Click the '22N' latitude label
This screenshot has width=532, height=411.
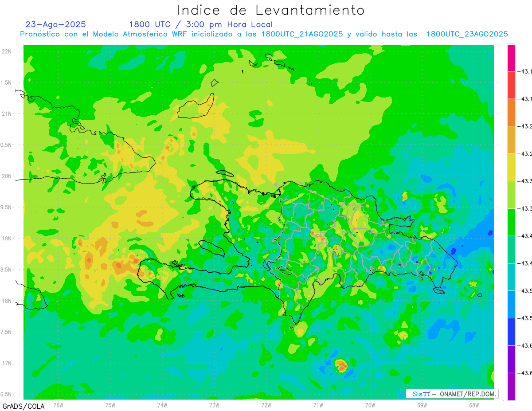[7, 51]
